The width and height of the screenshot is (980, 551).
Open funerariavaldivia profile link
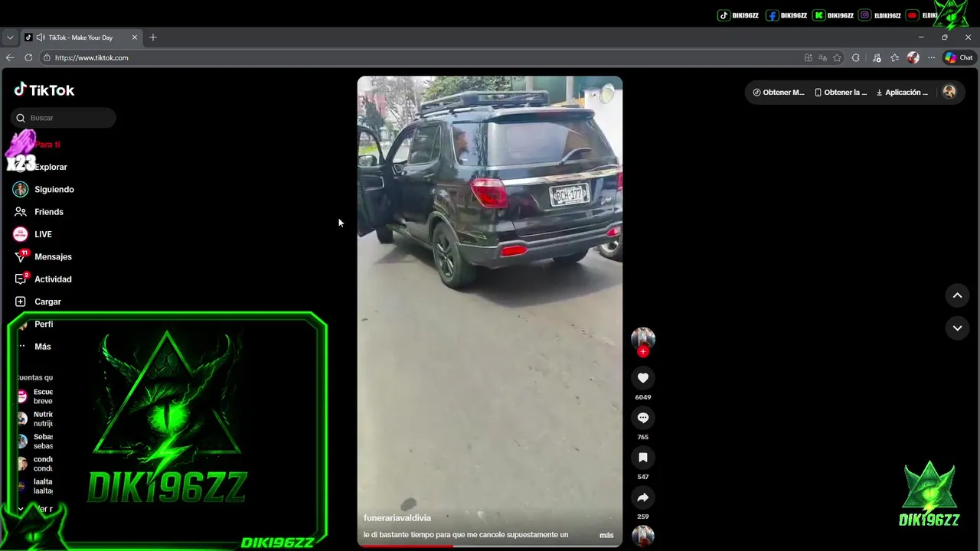tap(397, 518)
